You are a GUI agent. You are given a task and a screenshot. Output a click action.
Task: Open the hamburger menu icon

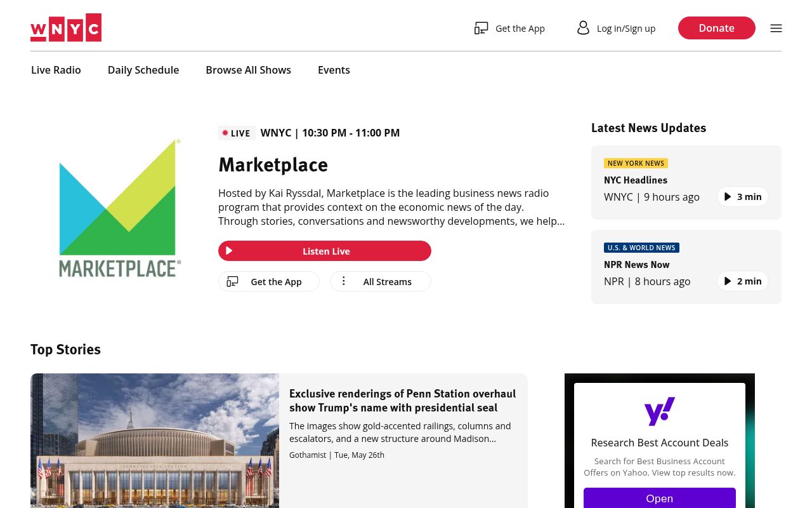point(776,28)
